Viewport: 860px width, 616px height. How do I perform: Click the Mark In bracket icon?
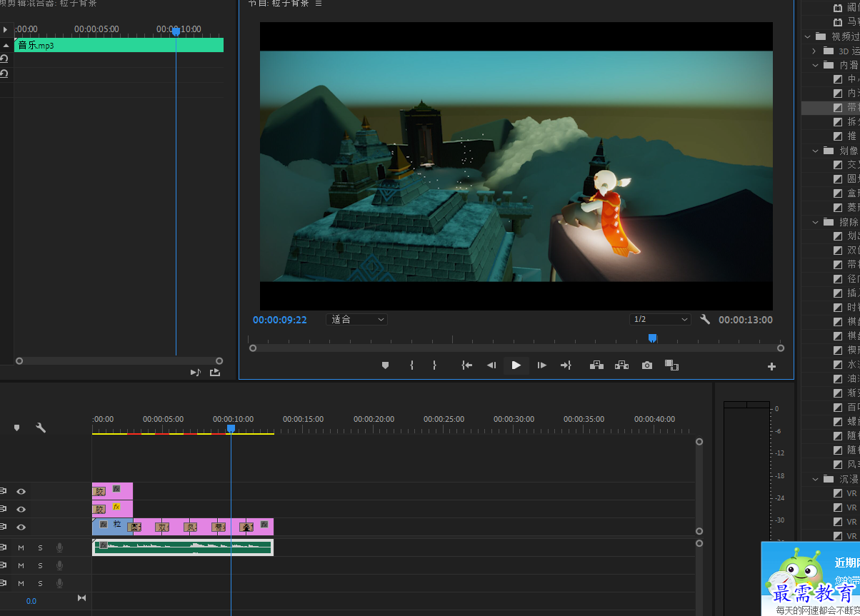point(411,365)
